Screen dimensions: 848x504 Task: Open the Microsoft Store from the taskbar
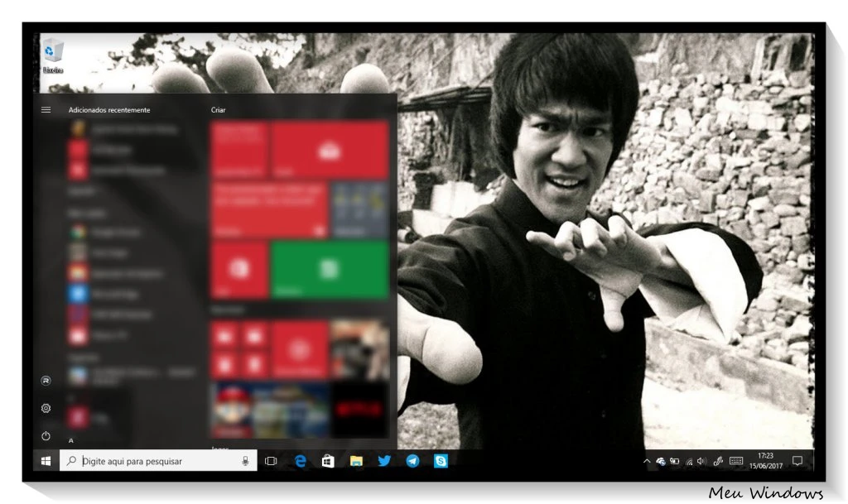(327, 461)
